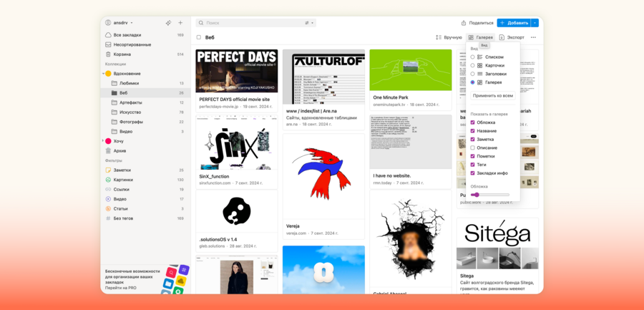The width and height of the screenshot is (644, 310).
Task: Open the Архив collection icon
Action: pos(109,151)
